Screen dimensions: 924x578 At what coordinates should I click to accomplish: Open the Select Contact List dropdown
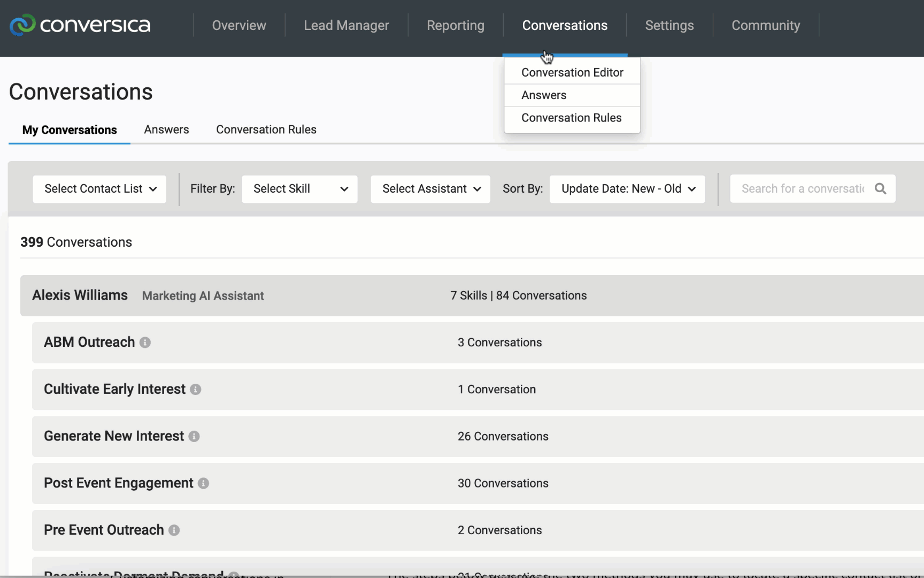pos(99,189)
